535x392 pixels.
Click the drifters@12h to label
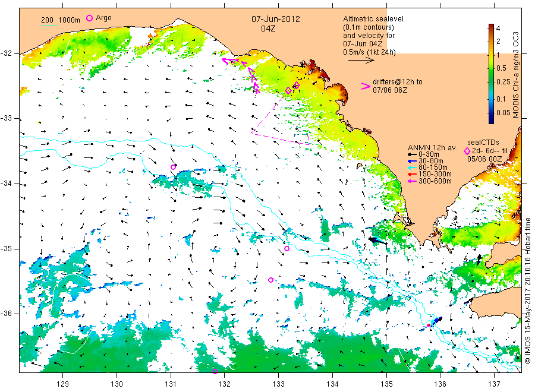click(x=398, y=82)
